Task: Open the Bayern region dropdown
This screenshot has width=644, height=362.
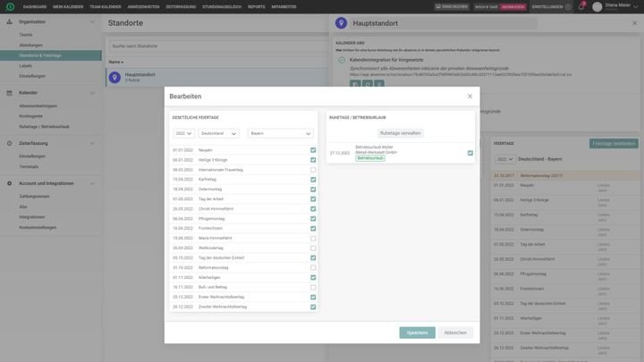Action: 280,133
